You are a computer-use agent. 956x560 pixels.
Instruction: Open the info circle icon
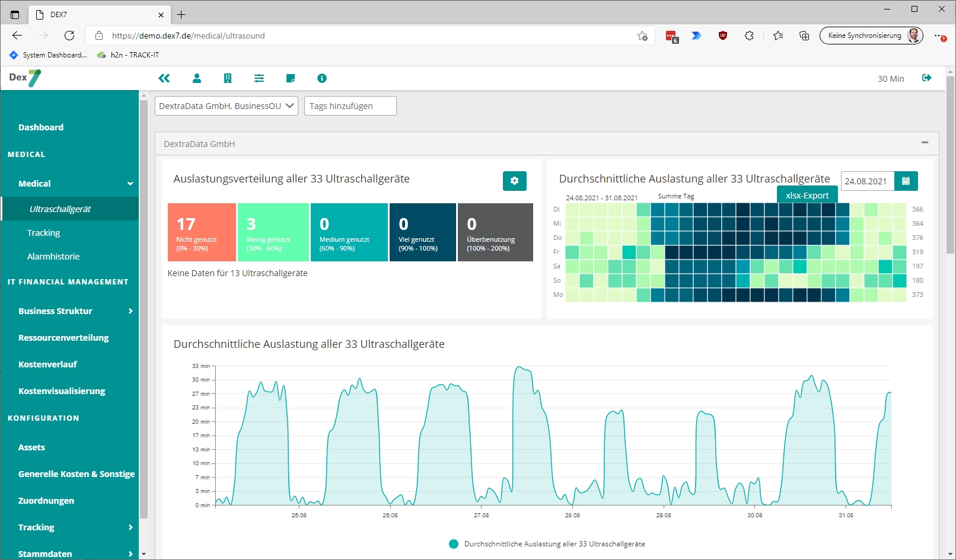click(322, 78)
